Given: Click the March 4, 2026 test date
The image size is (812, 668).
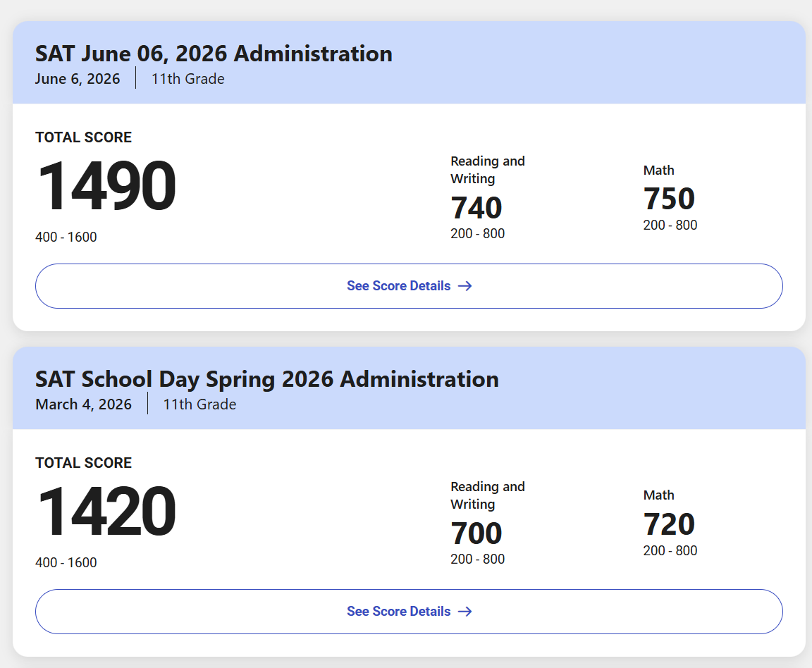Looking at the screenshot, I should 83,404.
